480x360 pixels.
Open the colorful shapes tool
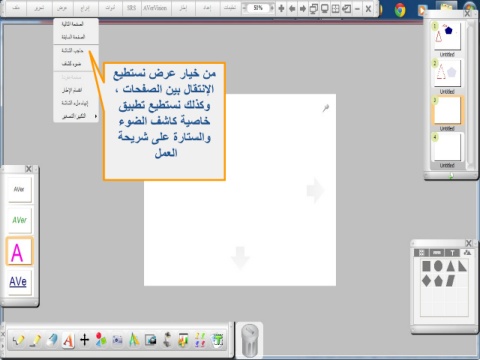coord(101,340)
